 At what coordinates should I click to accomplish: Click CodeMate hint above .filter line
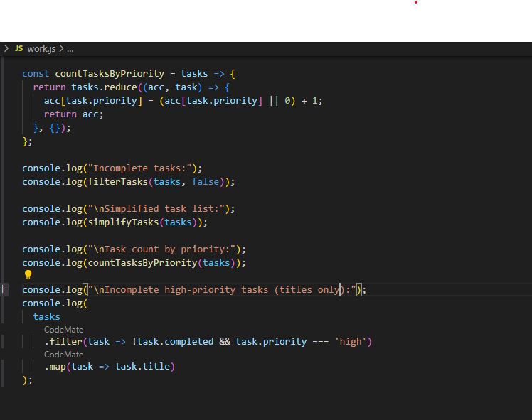[63, 330]
